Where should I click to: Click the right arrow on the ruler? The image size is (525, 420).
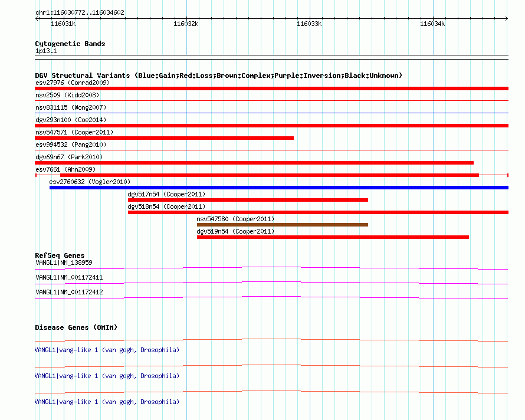point(506,19)
